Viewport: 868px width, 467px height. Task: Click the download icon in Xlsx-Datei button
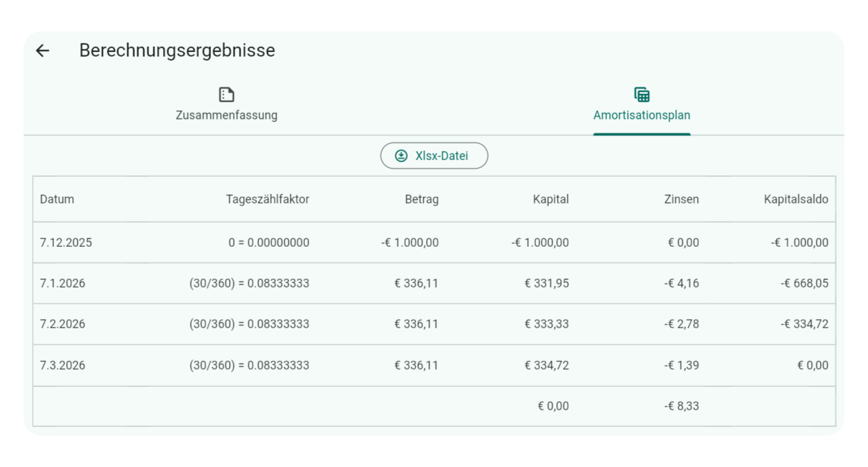click(401, 156)
